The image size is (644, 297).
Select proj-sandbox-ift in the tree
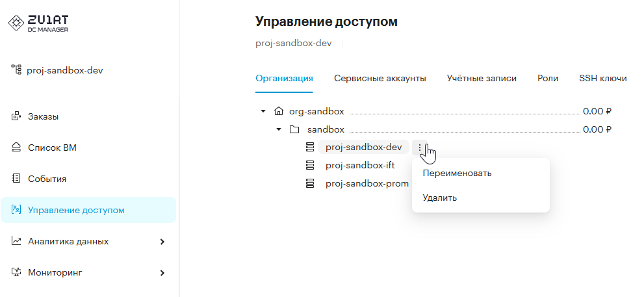point(360,165)
